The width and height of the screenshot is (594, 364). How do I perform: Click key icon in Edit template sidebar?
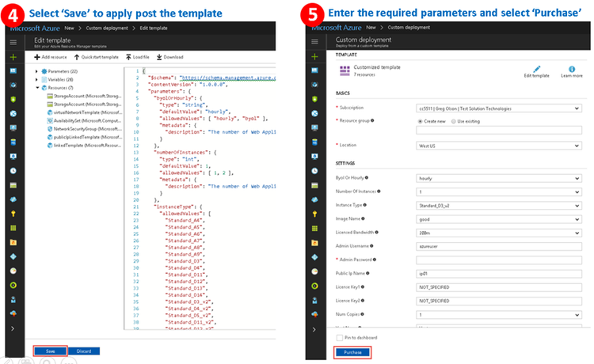13,214
